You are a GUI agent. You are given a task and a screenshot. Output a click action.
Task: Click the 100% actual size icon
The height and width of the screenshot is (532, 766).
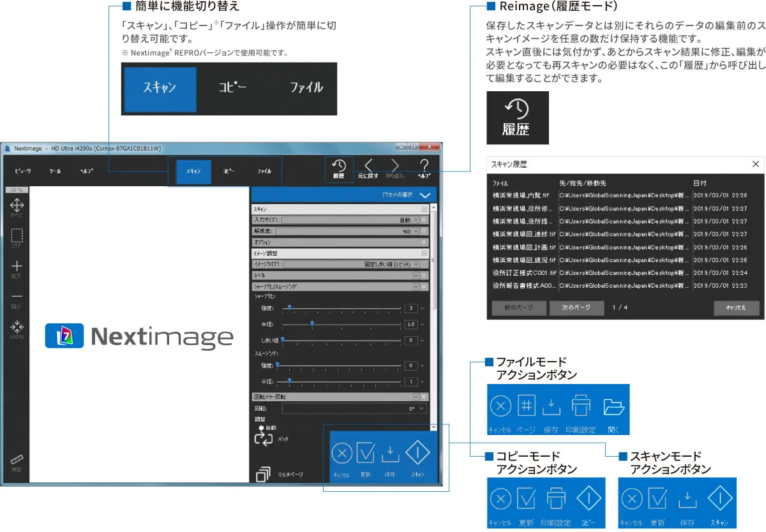pyautogui.click(x=17, y=327)
